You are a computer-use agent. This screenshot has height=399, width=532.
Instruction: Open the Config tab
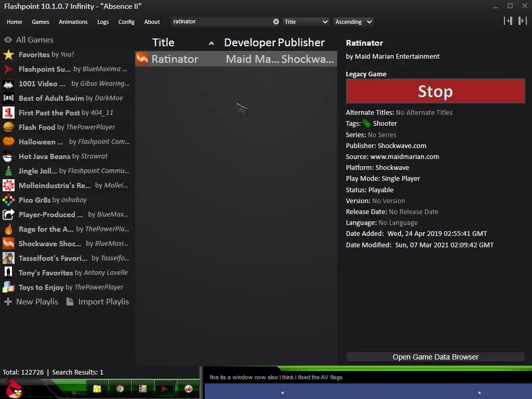click(126, 22)
